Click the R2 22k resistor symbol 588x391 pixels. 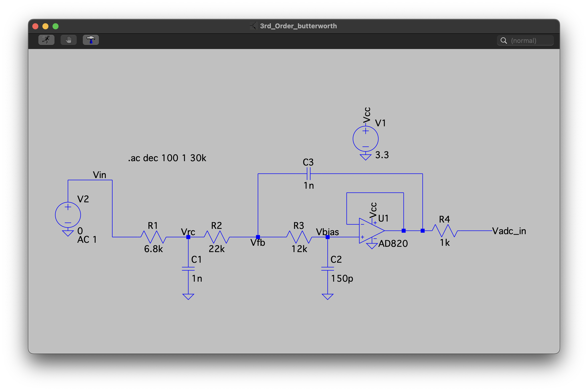point(217,237)
